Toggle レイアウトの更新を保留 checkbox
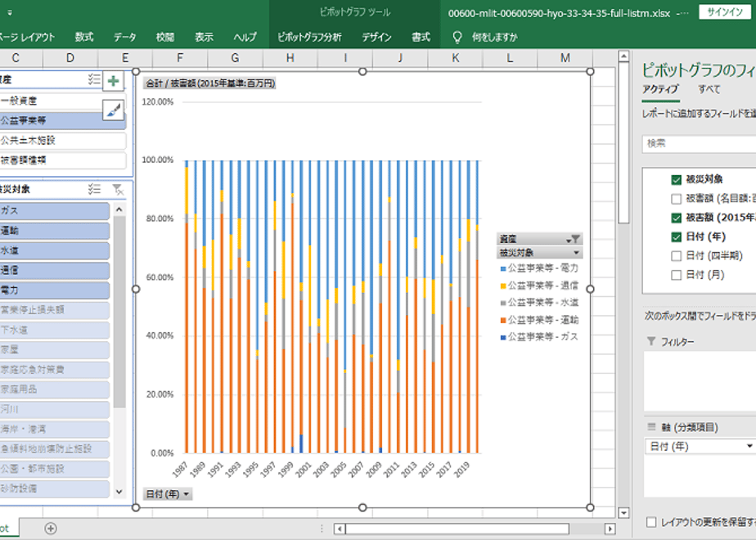Image resolution: width=756 pixels, height=540 pixels. (x=651, y=522)
